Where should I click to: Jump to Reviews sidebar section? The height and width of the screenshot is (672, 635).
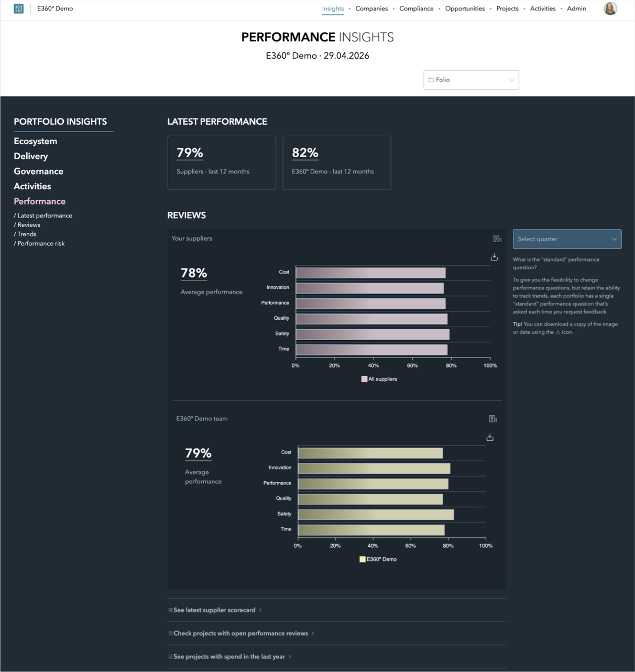tap(27, 225)
